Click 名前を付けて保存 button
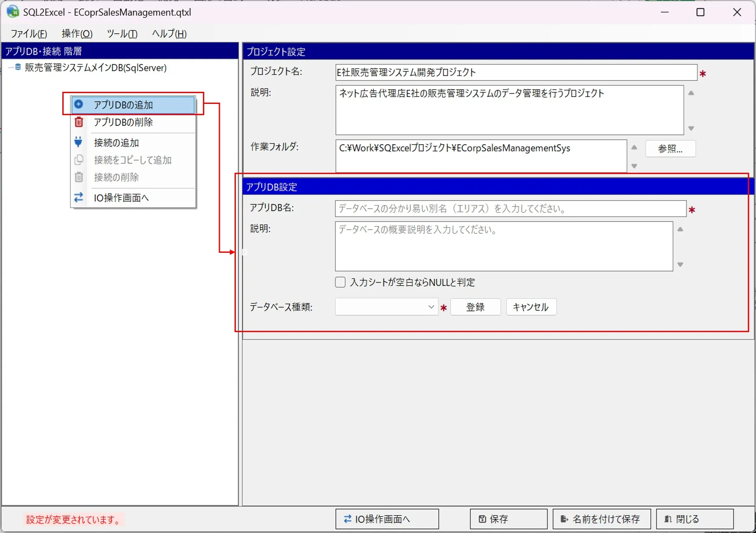Image resolution: width=756 pixels, height=533 pixels. [x=602, y=519]
